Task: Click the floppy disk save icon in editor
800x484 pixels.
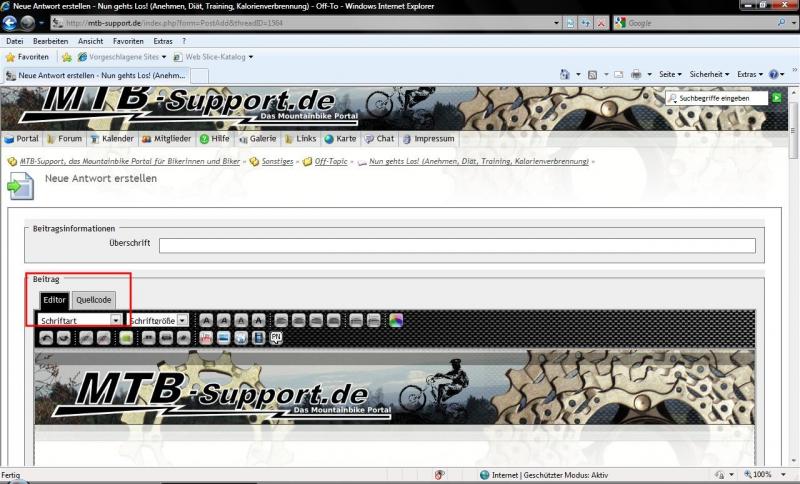Action: (258, 339)
